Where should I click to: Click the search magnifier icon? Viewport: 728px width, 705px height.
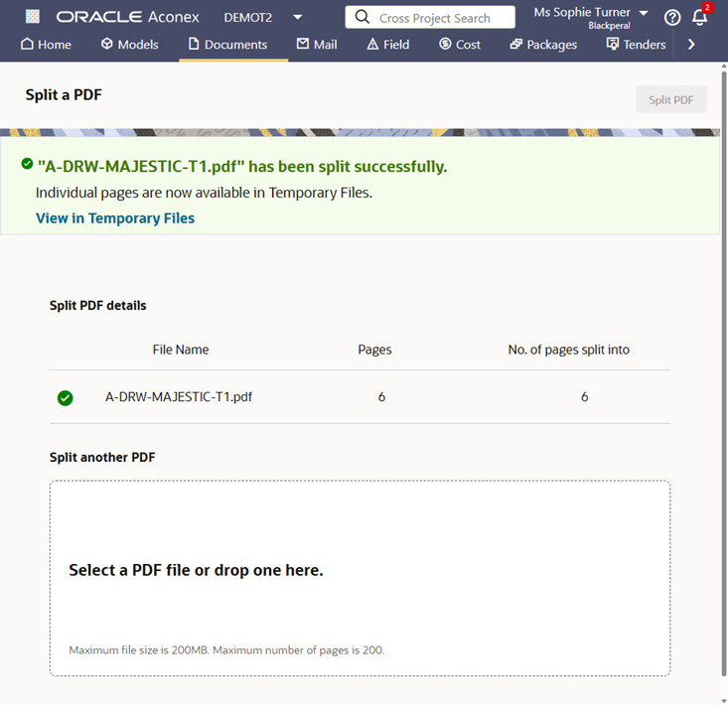pyautogui.click(x=362, y=17)
